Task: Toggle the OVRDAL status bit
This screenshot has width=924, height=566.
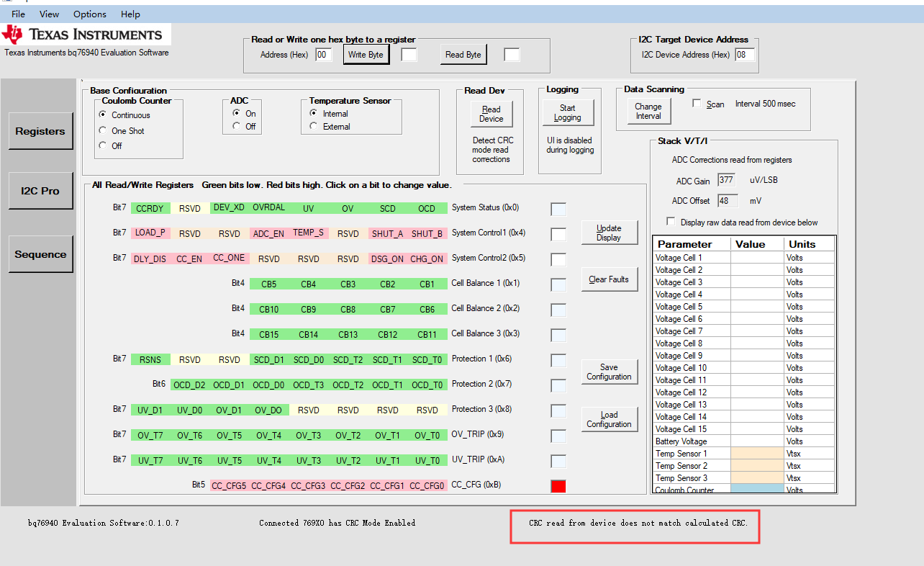Action: point(269,207)
